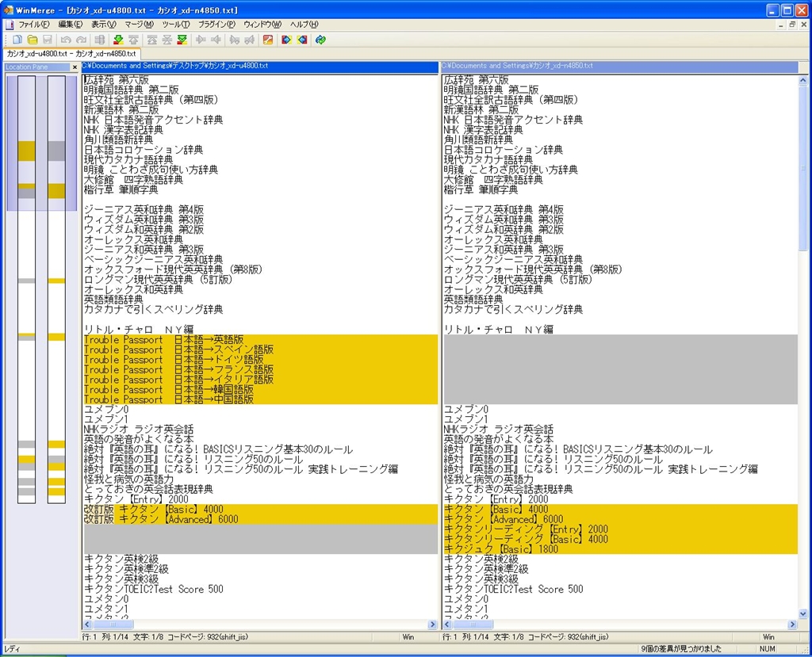
Task: Click キクタン英検2級 in right pane
Action: (x=481, y=560)
